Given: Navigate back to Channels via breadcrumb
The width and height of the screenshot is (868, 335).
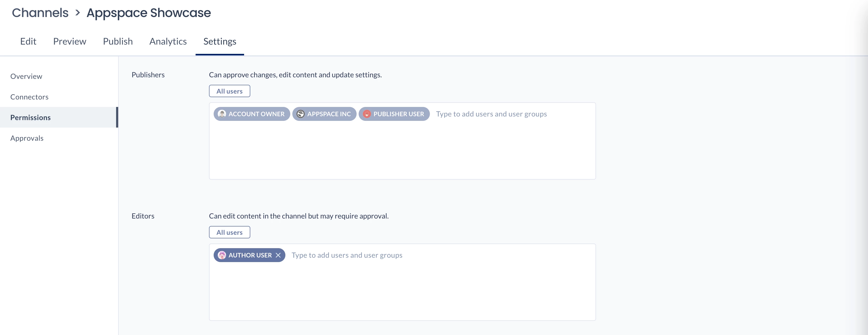Looking at the screenshot, I should click(40, 13).
